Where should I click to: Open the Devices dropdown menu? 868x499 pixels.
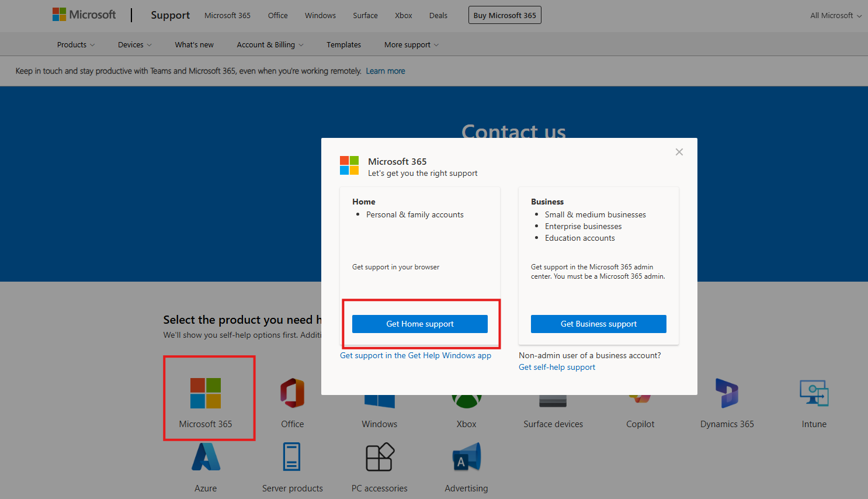(135, 45)
